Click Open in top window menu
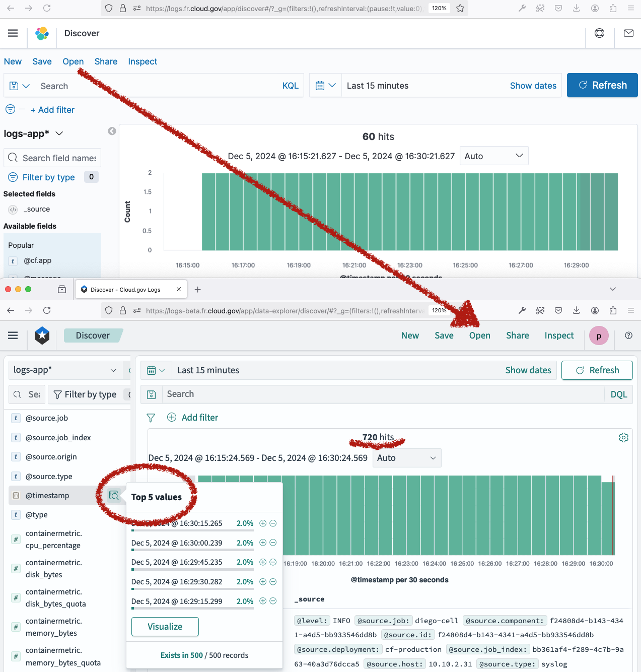This screenshot has height=672, width=641. click(x=73, y=61)
